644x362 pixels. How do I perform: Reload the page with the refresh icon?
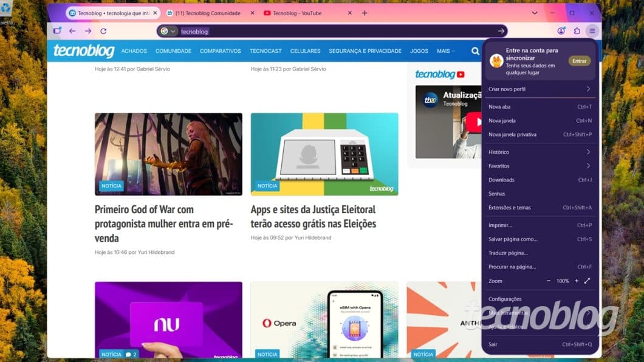pos(103,31)
